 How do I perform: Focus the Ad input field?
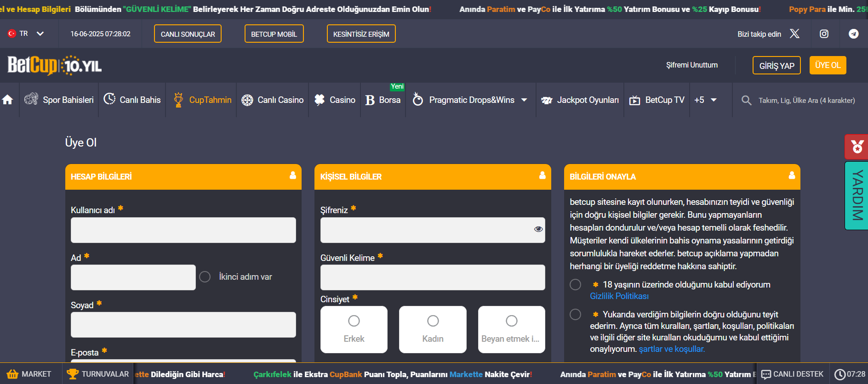tap(133, 277)
